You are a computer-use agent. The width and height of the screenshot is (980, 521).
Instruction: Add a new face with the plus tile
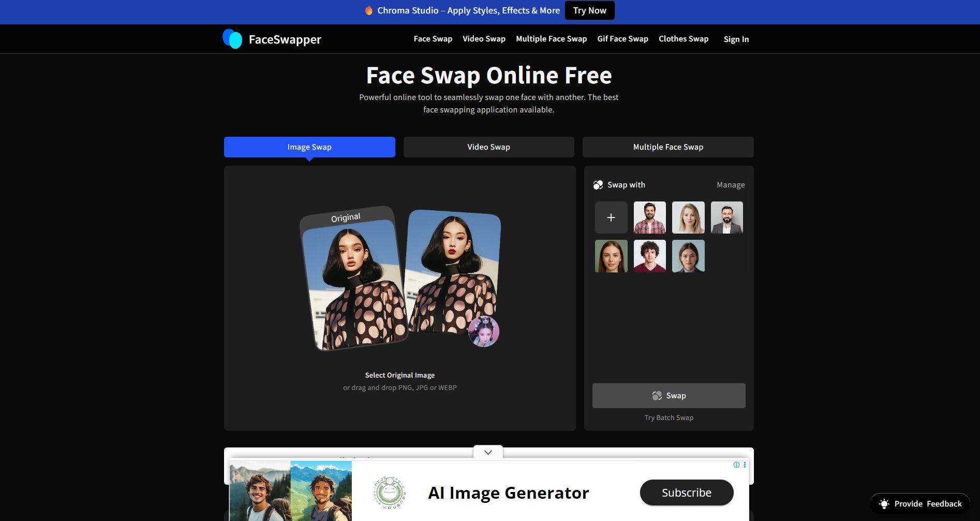(611, 218)
